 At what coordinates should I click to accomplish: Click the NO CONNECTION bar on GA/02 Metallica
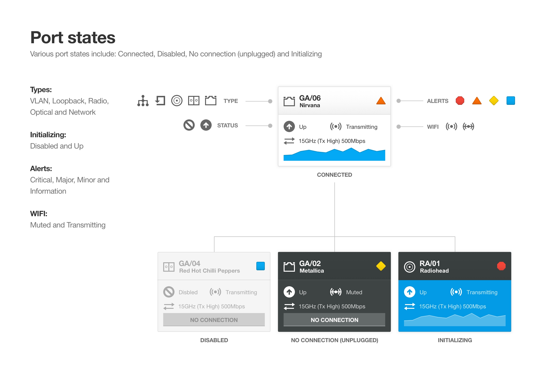pos(334,320)
